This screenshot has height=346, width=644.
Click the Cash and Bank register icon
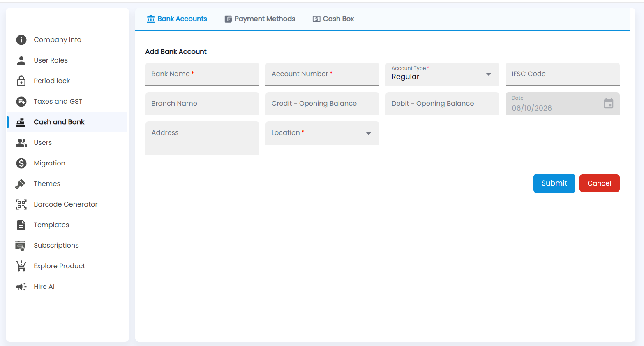coord(20,122)
